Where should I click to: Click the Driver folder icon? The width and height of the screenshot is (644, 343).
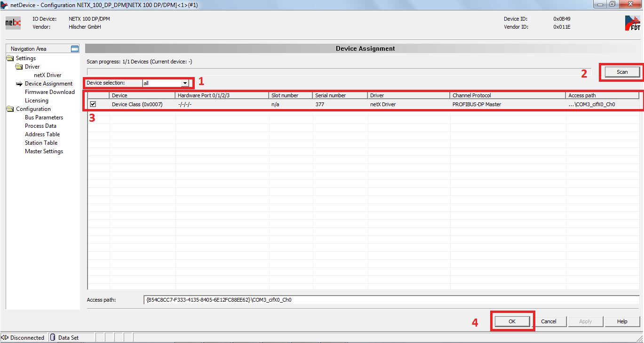[x=19, y=67]
